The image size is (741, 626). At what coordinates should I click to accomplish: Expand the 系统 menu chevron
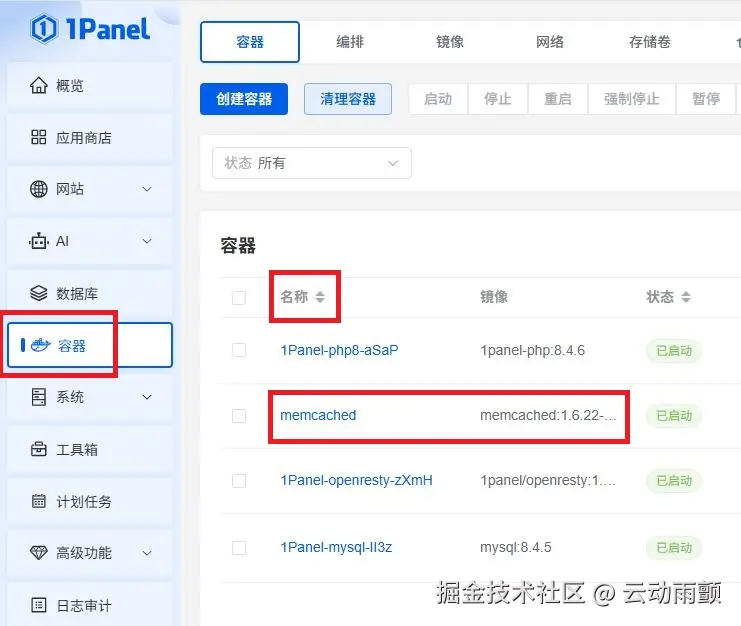click(147, 397)
